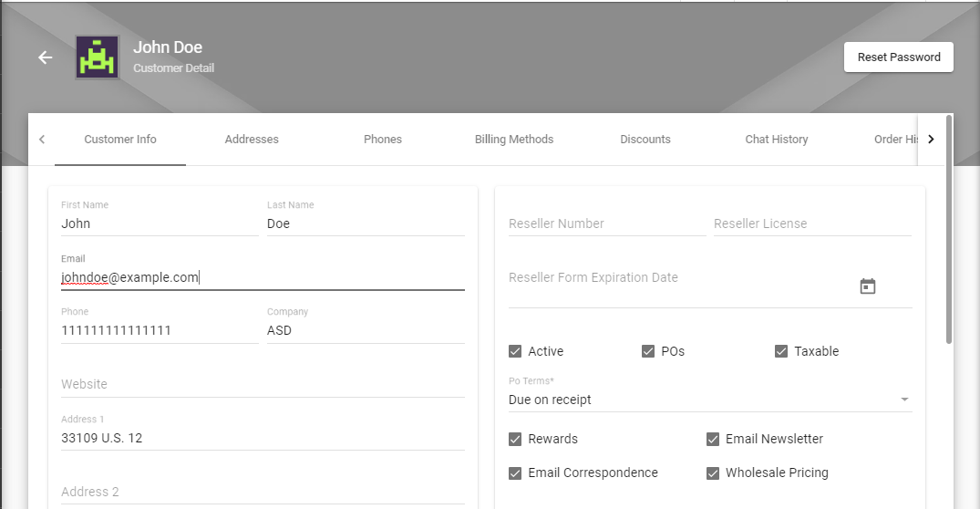Open the Discounts tab
This screenshot has width=980, height=509.
(x=645, y=140)
